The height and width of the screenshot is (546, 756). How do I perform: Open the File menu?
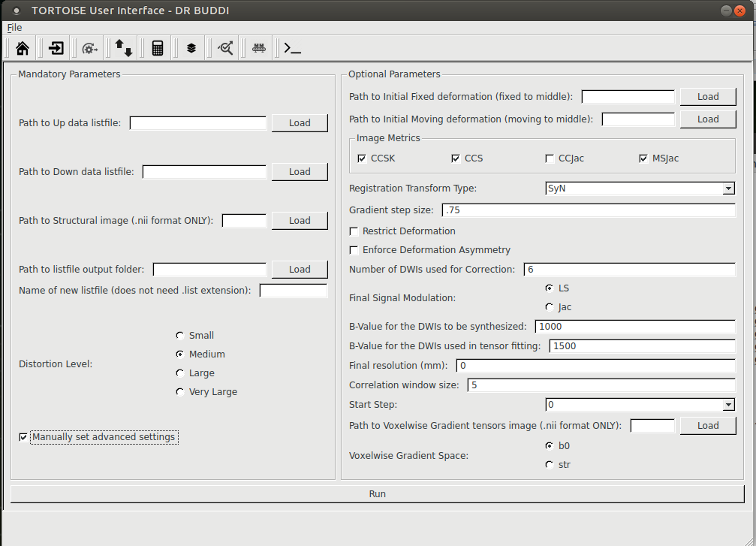pyautogui.click(x=14, y=28)
